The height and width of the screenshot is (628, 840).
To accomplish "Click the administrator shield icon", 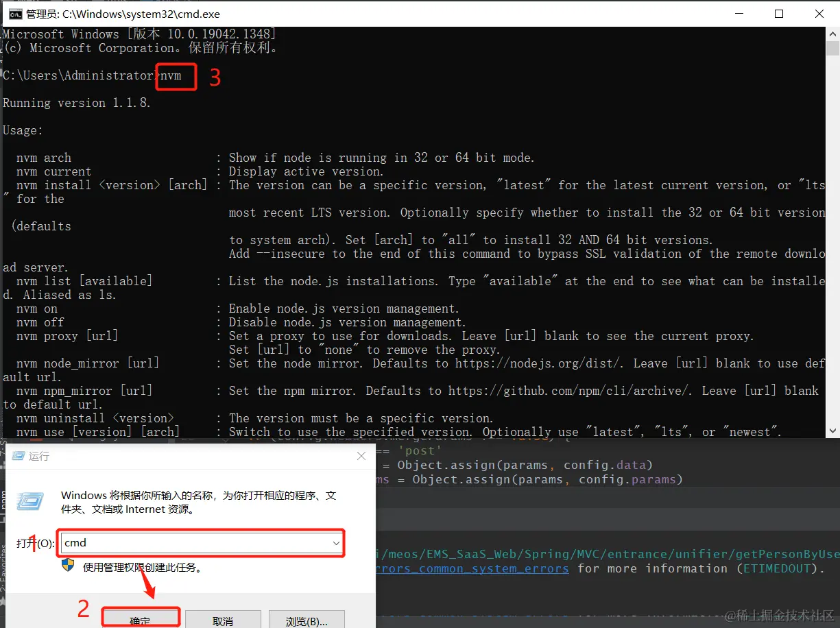I will pos(68,565).
